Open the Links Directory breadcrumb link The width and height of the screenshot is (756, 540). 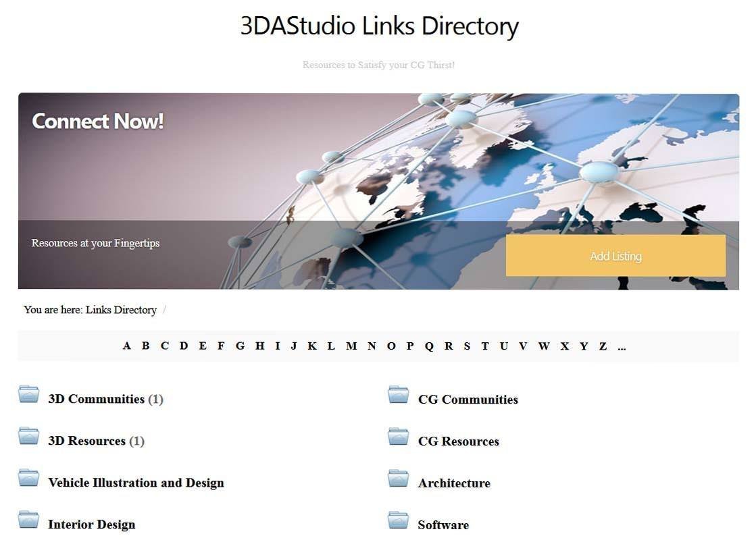[x=122, y=310]
